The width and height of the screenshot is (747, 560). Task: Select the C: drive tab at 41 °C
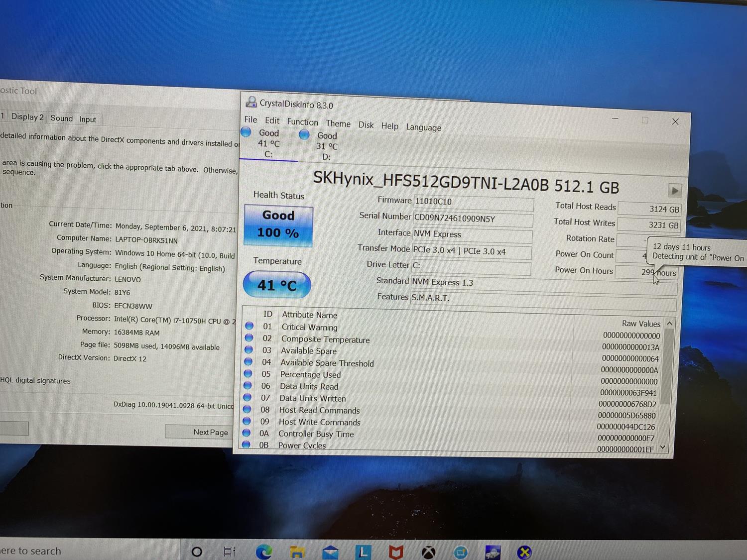pyautogui.click(x=268, y=144)
